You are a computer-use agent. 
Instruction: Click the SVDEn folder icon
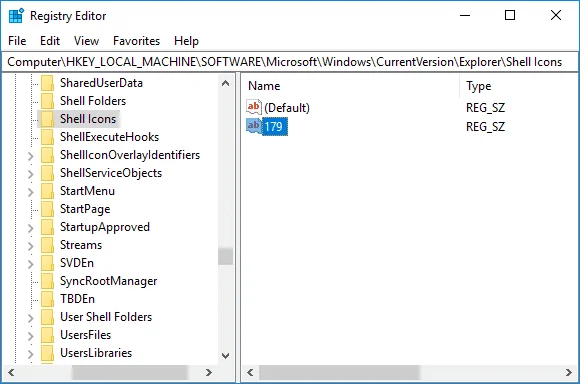(x=47, y=263)
